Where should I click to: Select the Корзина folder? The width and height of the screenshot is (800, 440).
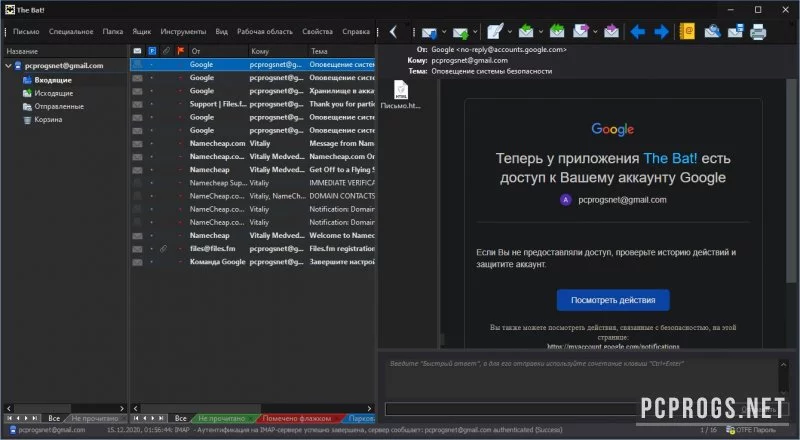point(48,119)
